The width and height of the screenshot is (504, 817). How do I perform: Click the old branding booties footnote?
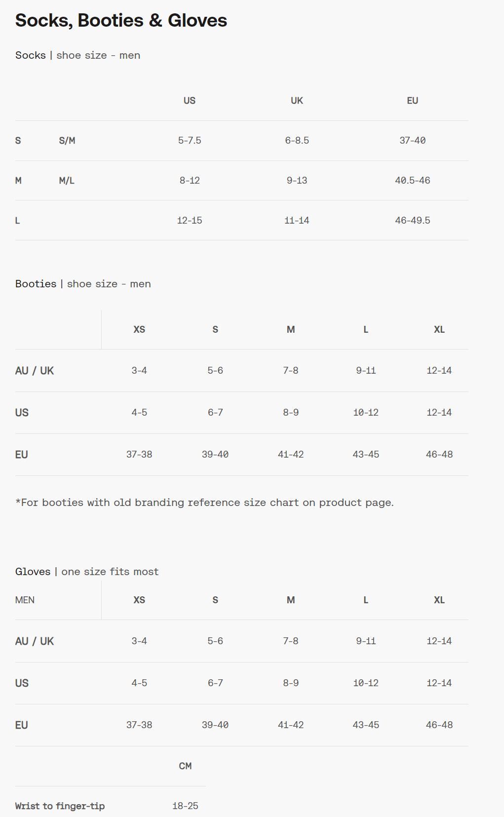coord(204,503)
